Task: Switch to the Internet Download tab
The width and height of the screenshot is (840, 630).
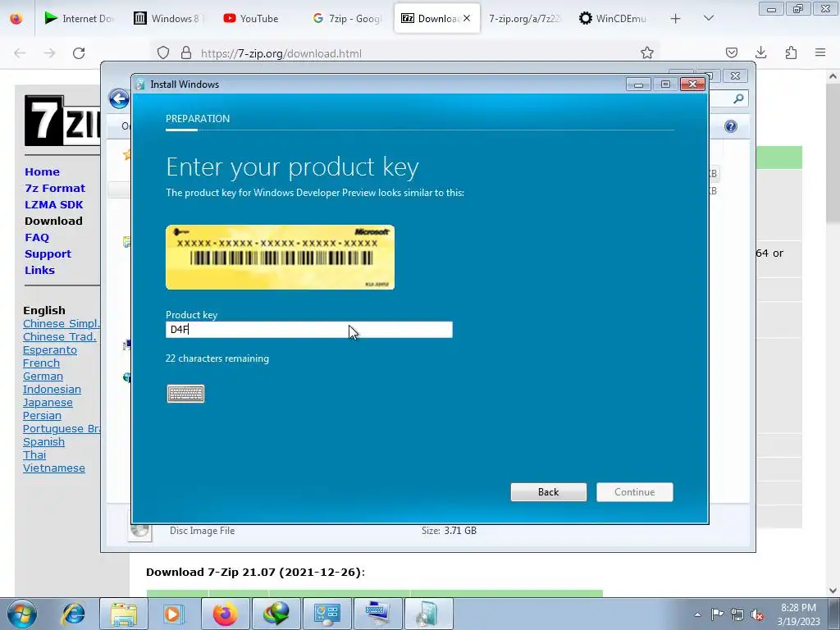Action: tap(80, 18)
